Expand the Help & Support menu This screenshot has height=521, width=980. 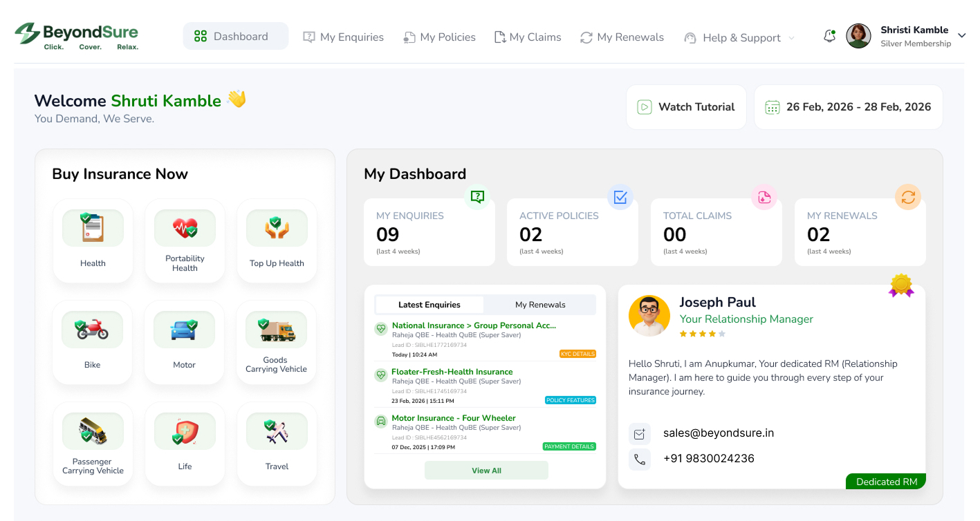point(739,37)
